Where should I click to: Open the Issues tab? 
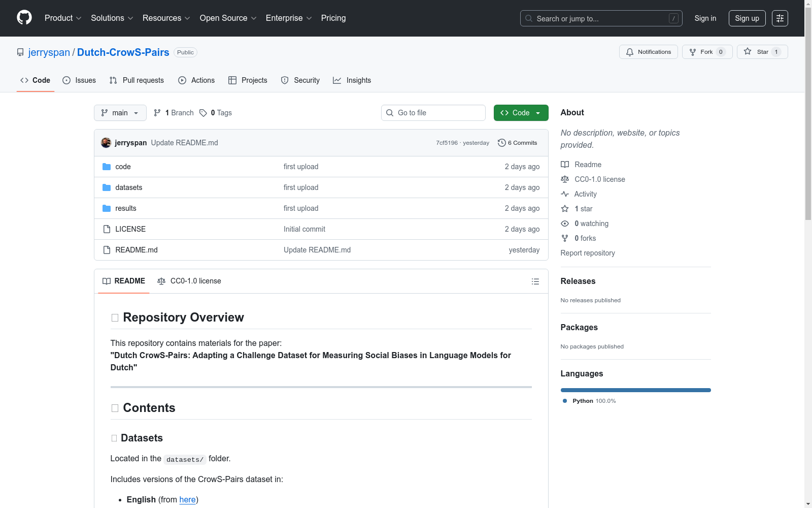click(x=79, y=80)
